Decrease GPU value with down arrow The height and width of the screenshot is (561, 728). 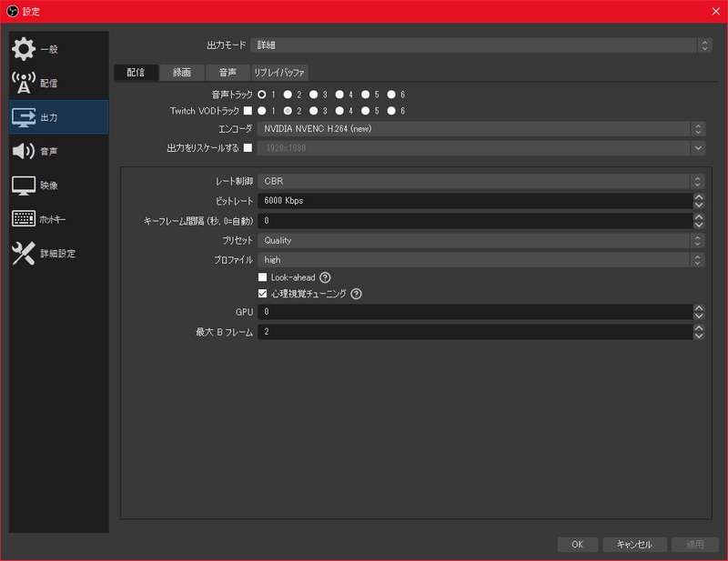[699, 316]
